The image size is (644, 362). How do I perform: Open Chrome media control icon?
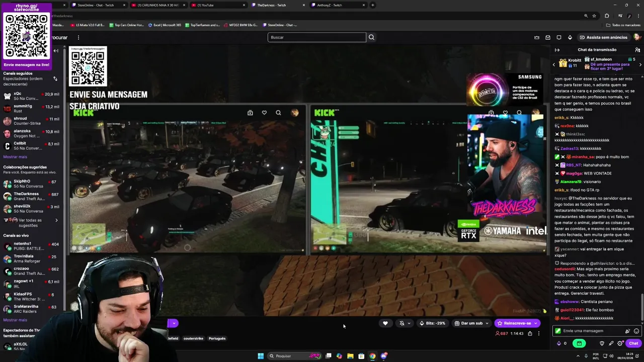coord(620,16)
